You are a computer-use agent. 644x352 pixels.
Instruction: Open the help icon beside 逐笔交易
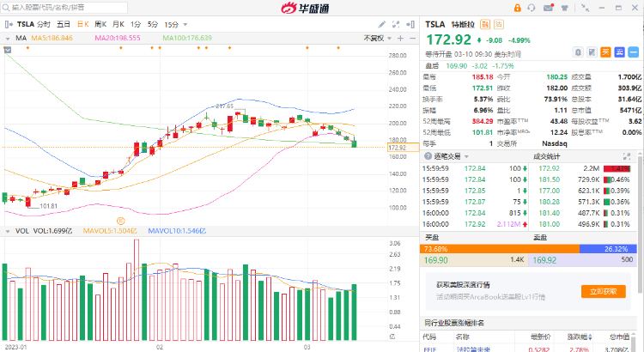[x=428, y=156]
